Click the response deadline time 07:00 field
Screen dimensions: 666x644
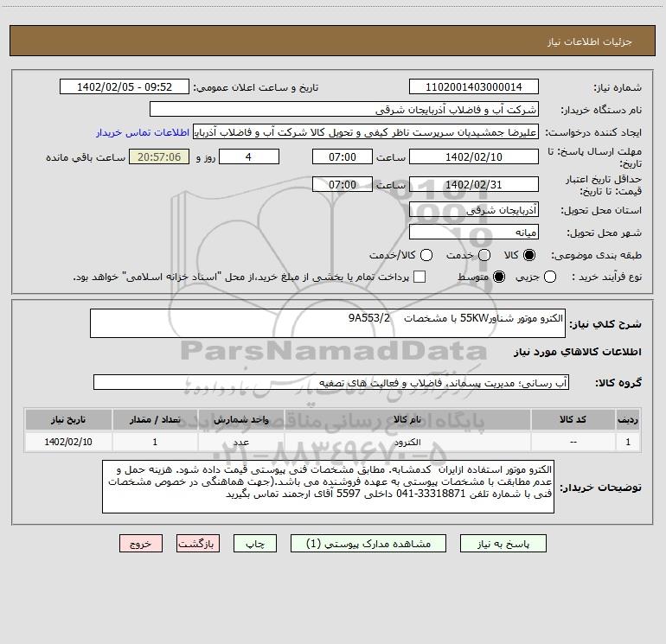(343, 156)
